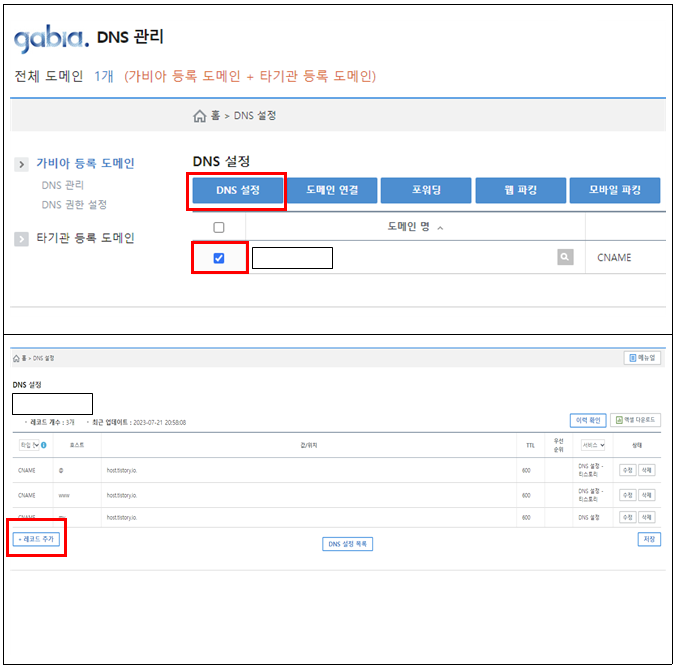The width and height of the screenshot is (674, 668).
Task: Click the 메뉴얼 button
Action: click(x=642, y=358)
